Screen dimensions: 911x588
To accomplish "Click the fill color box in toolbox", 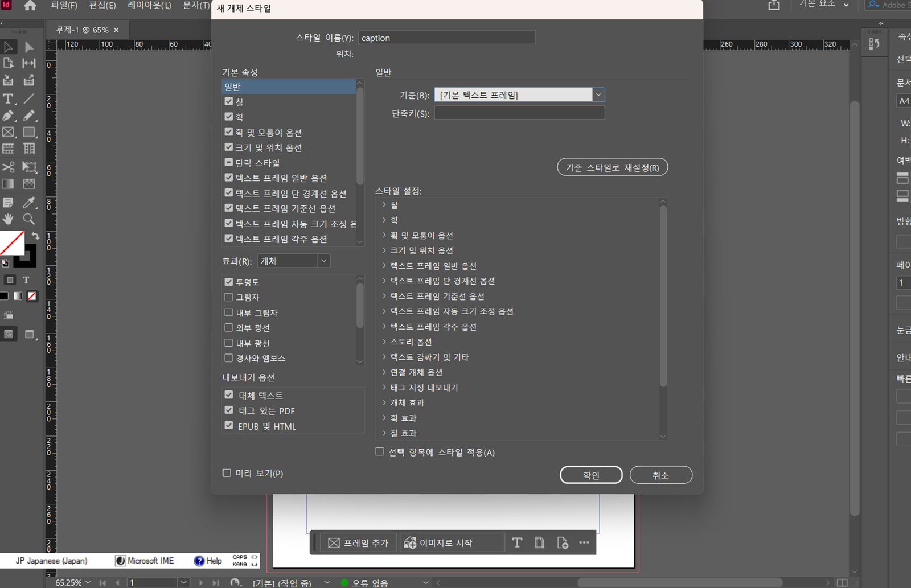I will coord(12,243).
